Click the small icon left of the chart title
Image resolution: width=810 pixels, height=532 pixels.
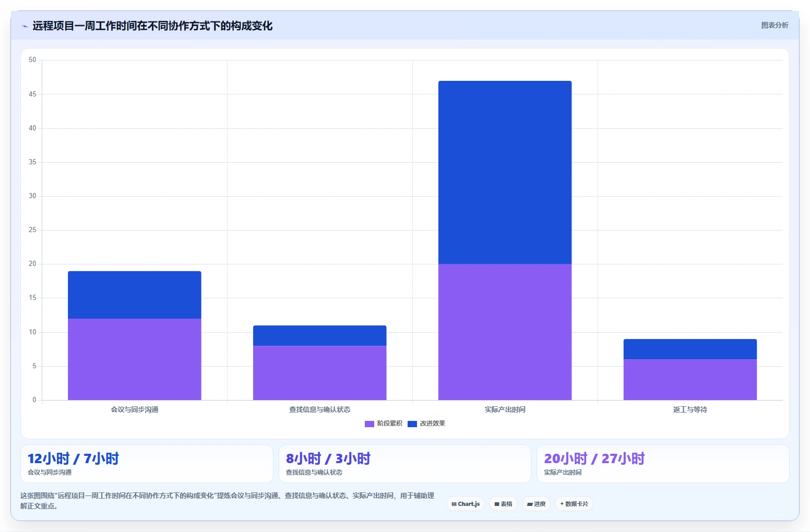[25, 26]
